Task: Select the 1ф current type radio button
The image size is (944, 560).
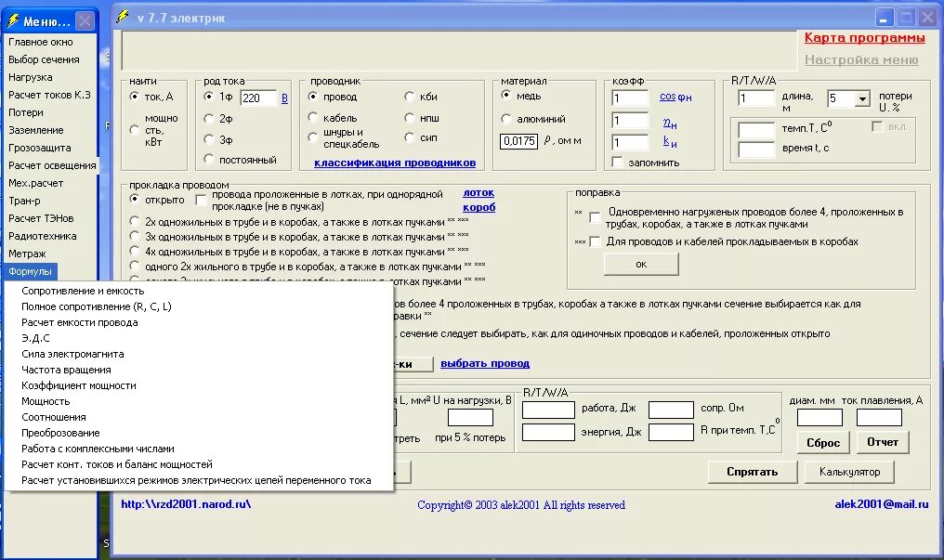Action: point(209,97)
